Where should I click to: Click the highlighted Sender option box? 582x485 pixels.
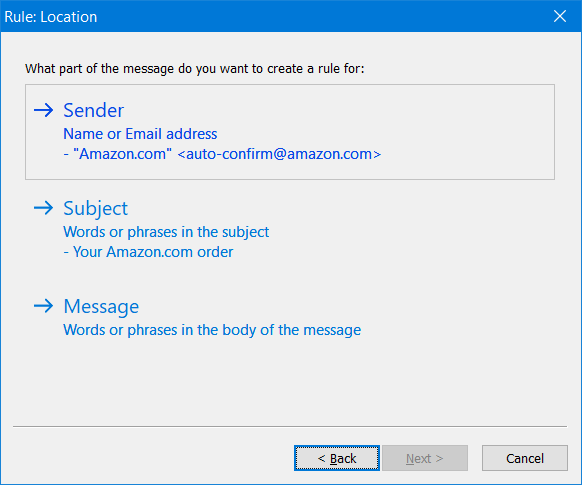290,132
